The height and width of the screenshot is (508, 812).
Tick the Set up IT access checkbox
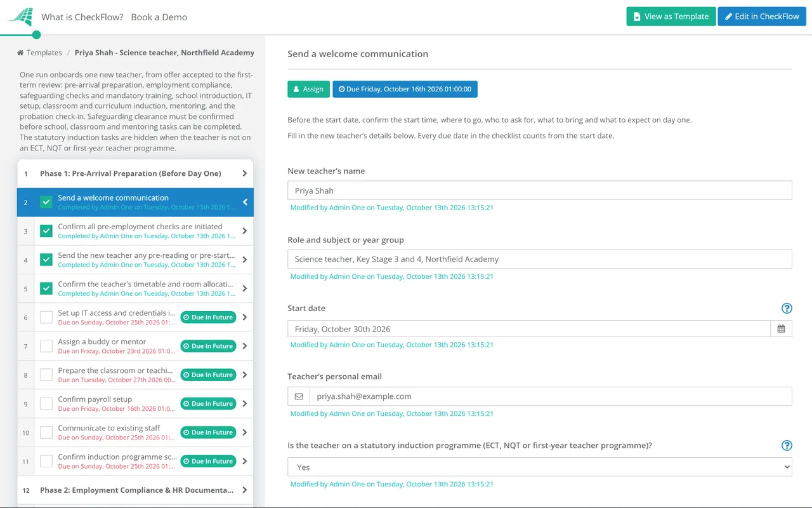pyautogui.click(x=46, y=317)
